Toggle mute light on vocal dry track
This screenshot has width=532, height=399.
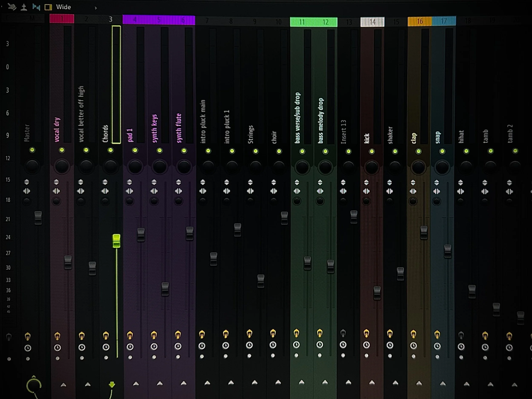[x=62, y=150]
